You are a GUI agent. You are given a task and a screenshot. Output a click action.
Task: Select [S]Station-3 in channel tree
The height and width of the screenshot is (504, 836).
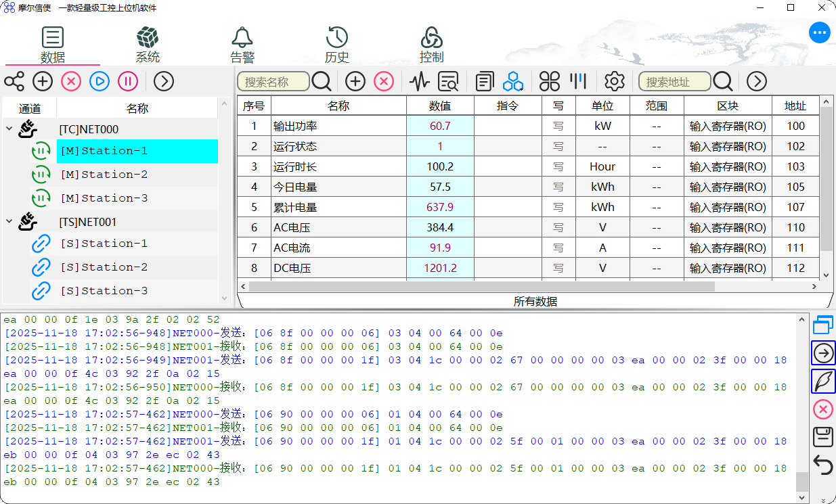[x=137, y=291]
